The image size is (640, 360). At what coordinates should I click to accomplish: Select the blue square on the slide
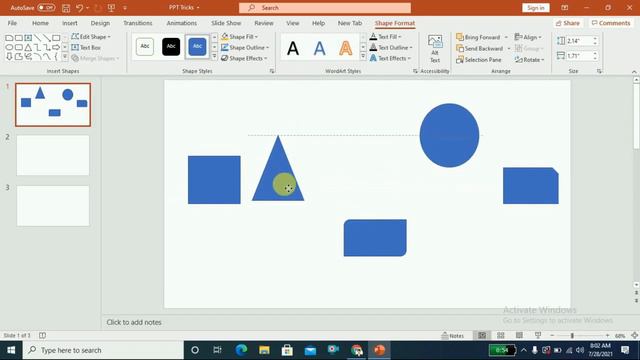pyautogui.click(x=214, y=180)
